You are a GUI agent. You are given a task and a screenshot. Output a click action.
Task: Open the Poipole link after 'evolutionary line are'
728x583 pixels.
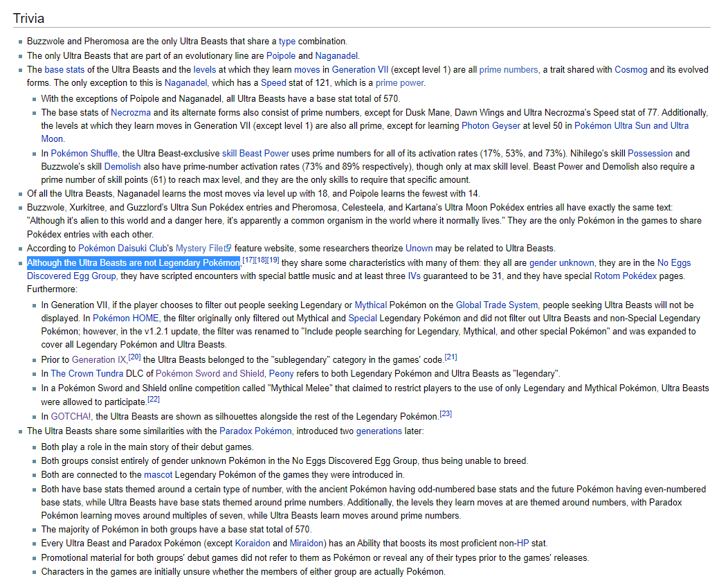point(280,56)
